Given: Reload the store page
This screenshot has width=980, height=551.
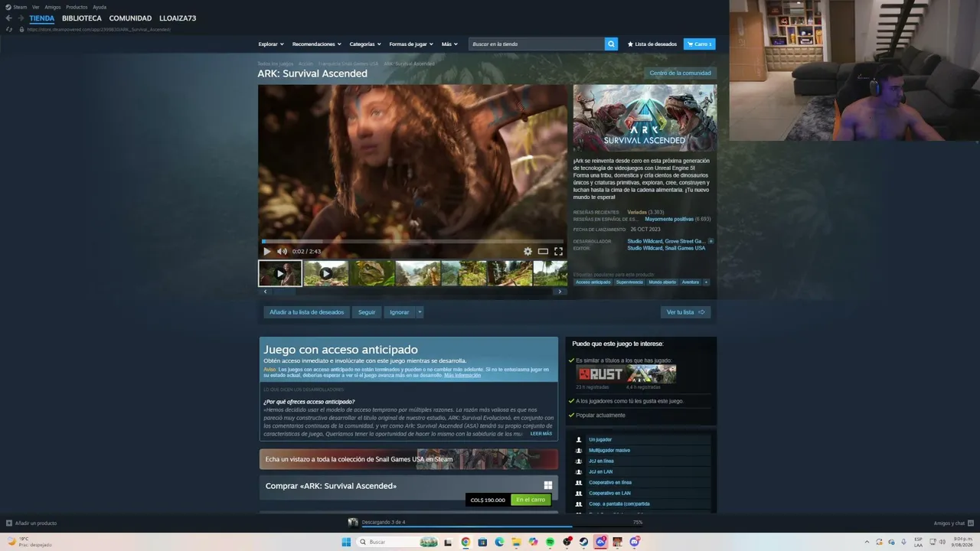Looking at the screenshot, I should click(x=9, y=29).
